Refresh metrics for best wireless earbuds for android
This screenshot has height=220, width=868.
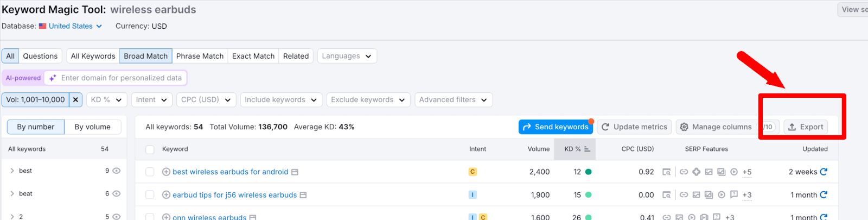(x=824, y=172)
